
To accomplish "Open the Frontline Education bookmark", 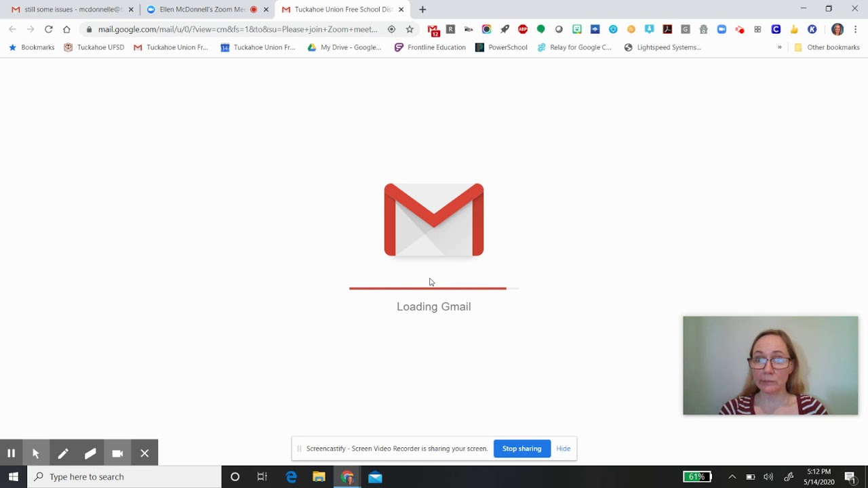I will coord(430,47).
